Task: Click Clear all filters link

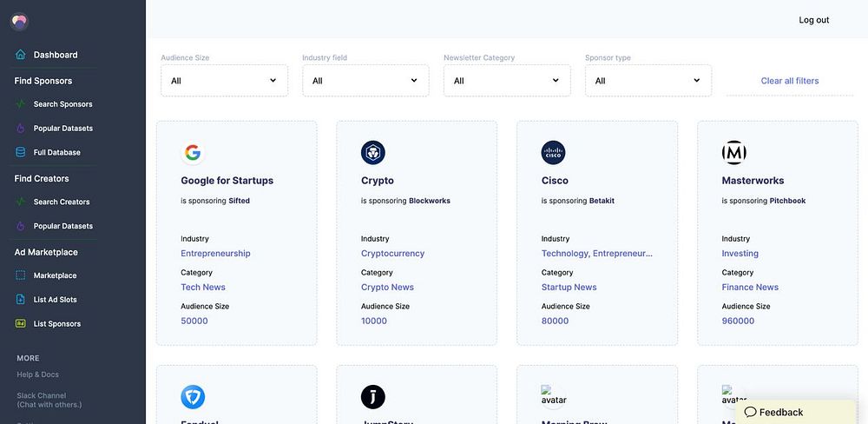Action: [x=789, y=81]
